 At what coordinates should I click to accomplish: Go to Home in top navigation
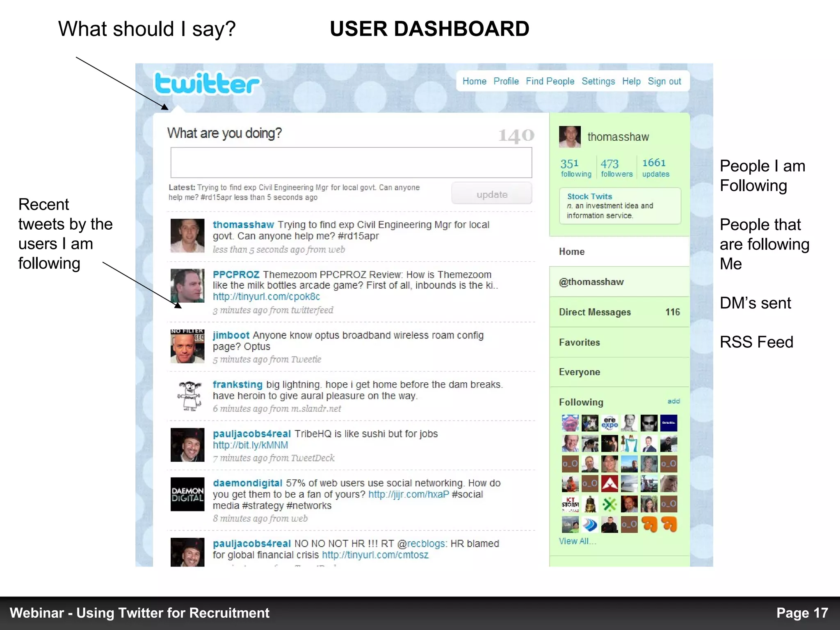click(475, 81)
